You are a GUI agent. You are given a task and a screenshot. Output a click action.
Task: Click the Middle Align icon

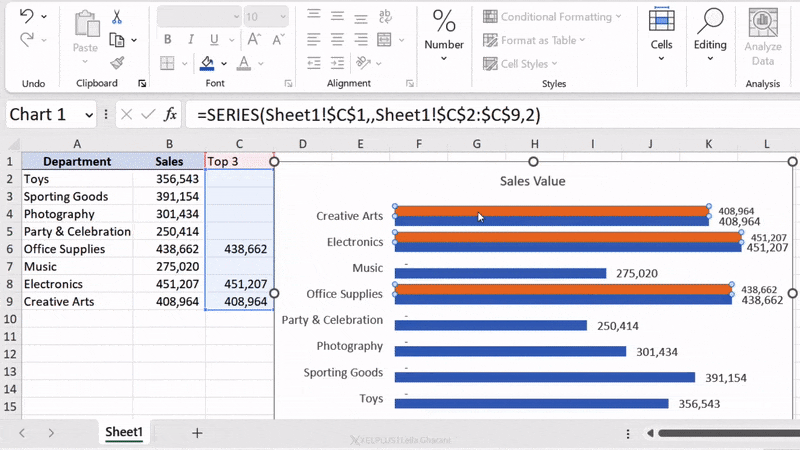click(x=337, y=16)
